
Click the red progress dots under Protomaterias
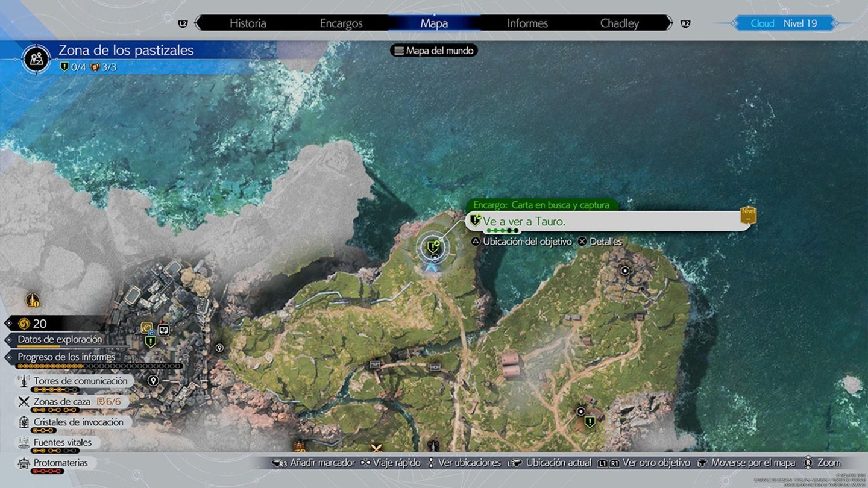coord(48,471)
